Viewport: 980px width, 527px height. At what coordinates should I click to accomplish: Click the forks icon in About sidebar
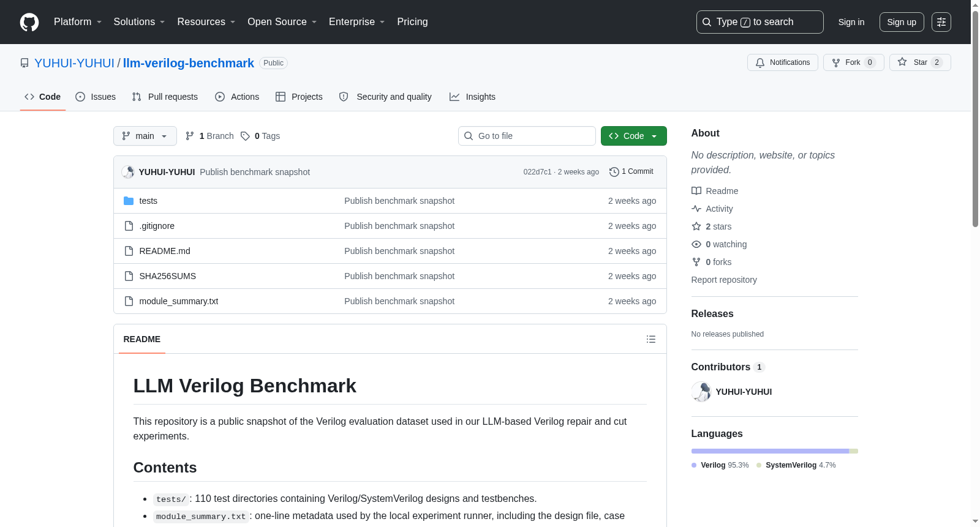(x=696, y=262)
